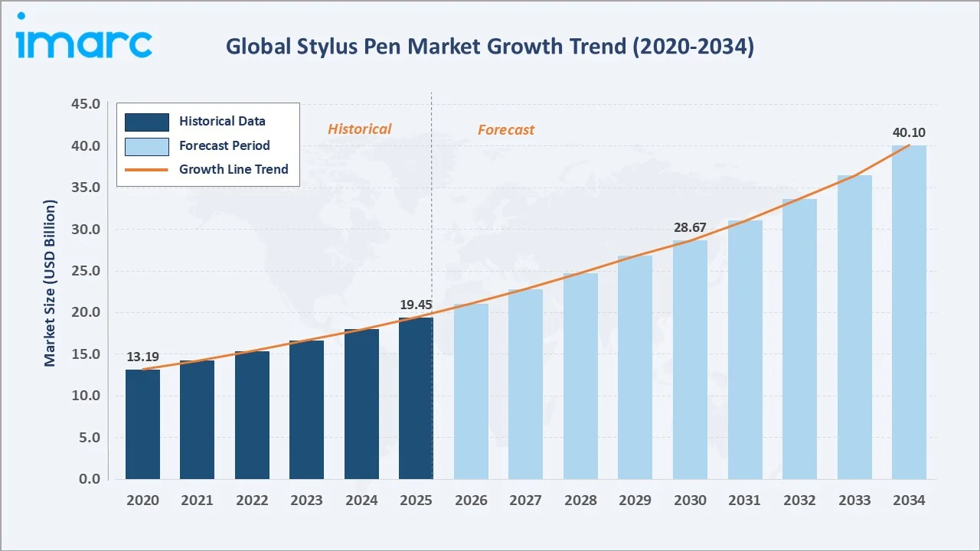
Task: Select the 2027 forecast bar
Action: 526,384
